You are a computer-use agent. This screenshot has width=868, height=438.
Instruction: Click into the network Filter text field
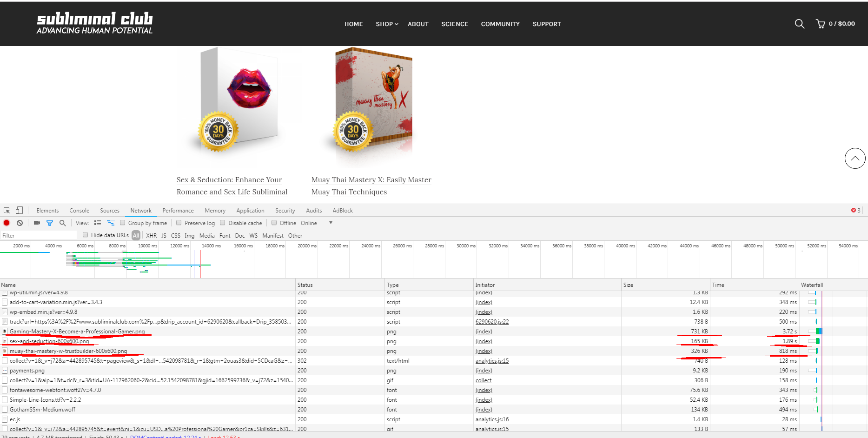(x=39, y=236)
